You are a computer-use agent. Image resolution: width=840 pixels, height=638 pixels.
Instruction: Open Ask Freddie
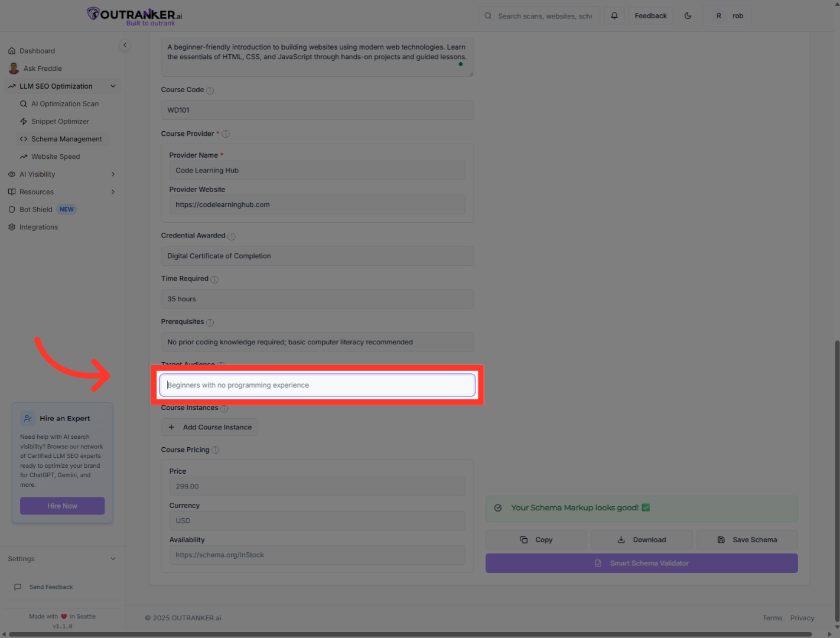pos(42,68)
